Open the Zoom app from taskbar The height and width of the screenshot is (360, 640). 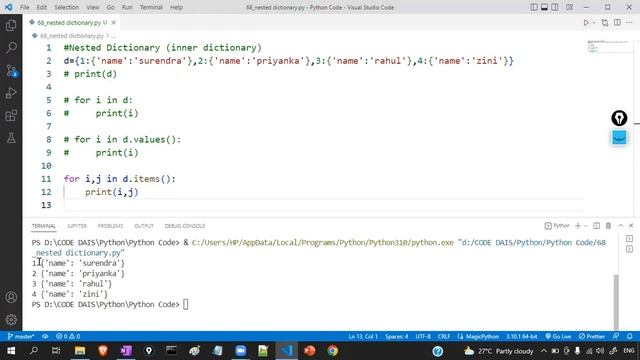click(240, 351)
